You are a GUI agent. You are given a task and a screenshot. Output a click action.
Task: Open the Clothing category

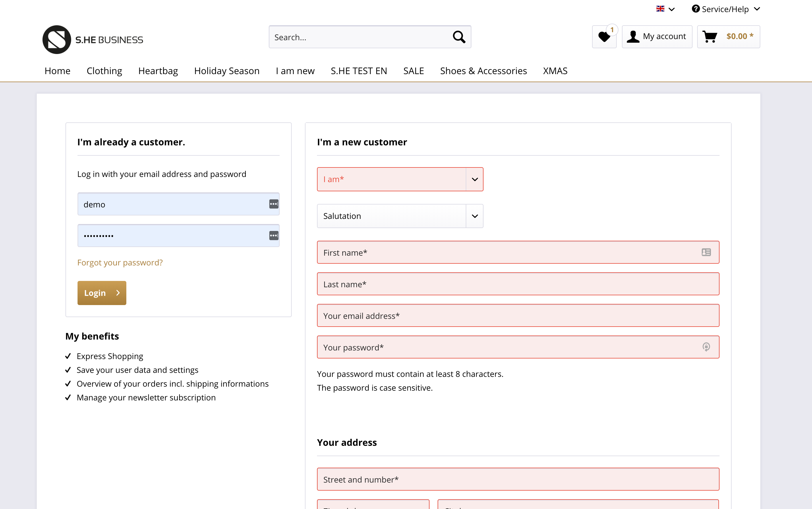pos(104,71)
